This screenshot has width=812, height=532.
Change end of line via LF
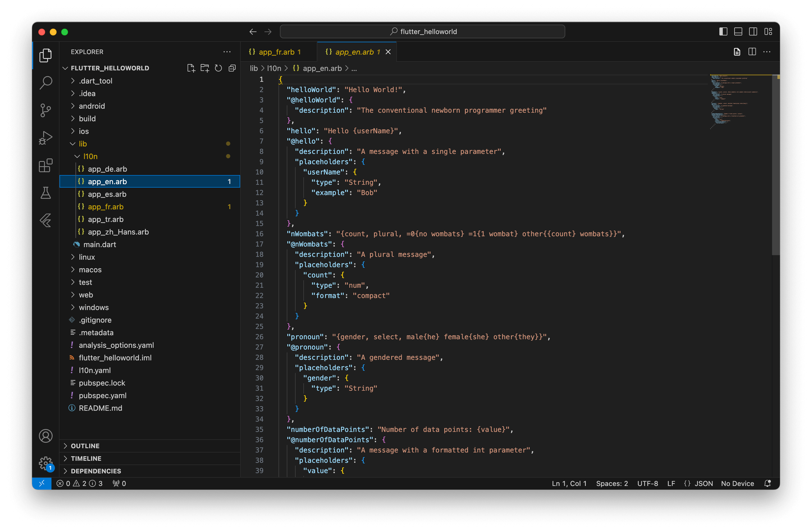(671, 483)
